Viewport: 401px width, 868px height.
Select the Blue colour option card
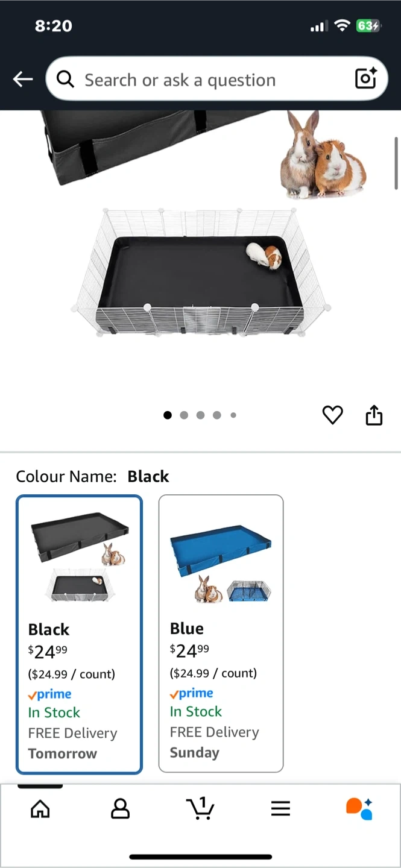click(x=221, y=634)
